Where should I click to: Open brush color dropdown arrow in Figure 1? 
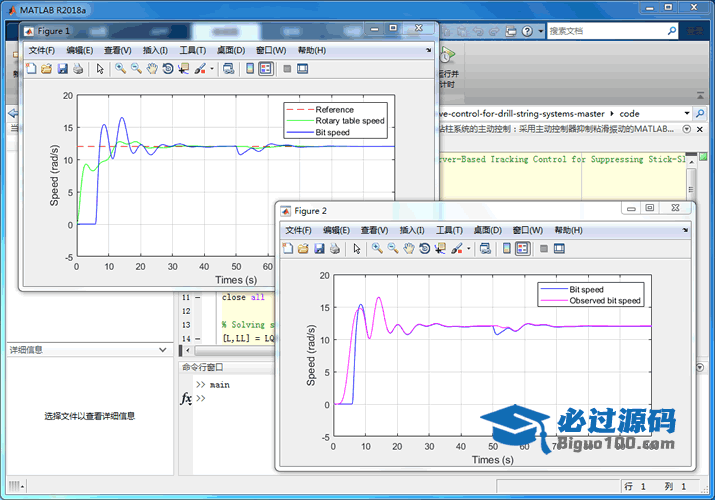212,69
